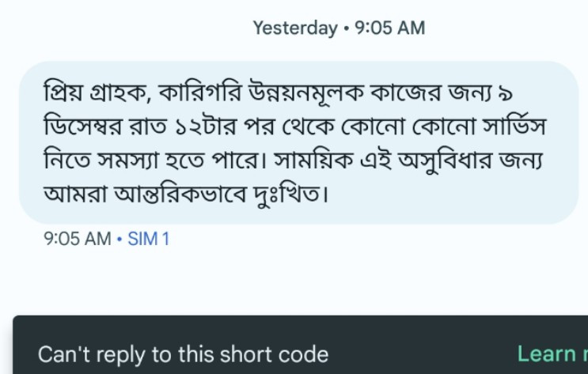Image resolution: width=588 pixels, height=374 pixels.
Task: Tap the 9:05 AM time in the date header
Action: 390,28
